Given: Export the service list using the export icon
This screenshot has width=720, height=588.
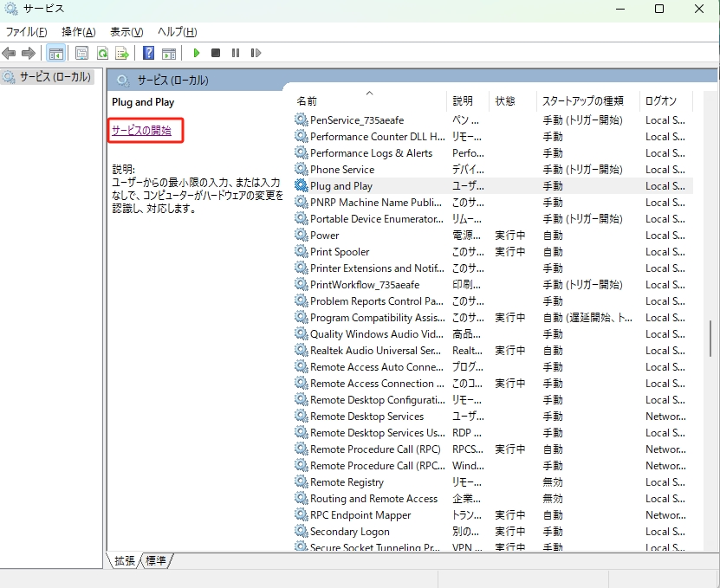Looking at the screenshot, I should click(x=122, y=53).
